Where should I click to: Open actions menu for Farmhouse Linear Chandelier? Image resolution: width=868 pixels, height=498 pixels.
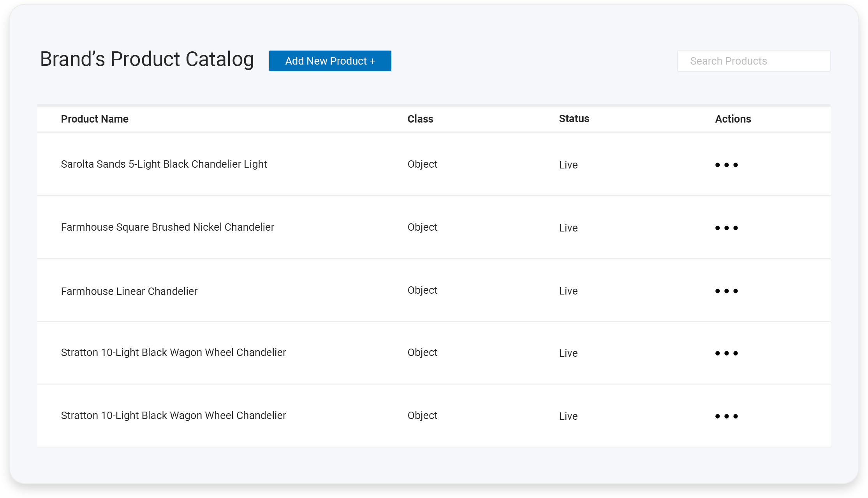point(726,291)
